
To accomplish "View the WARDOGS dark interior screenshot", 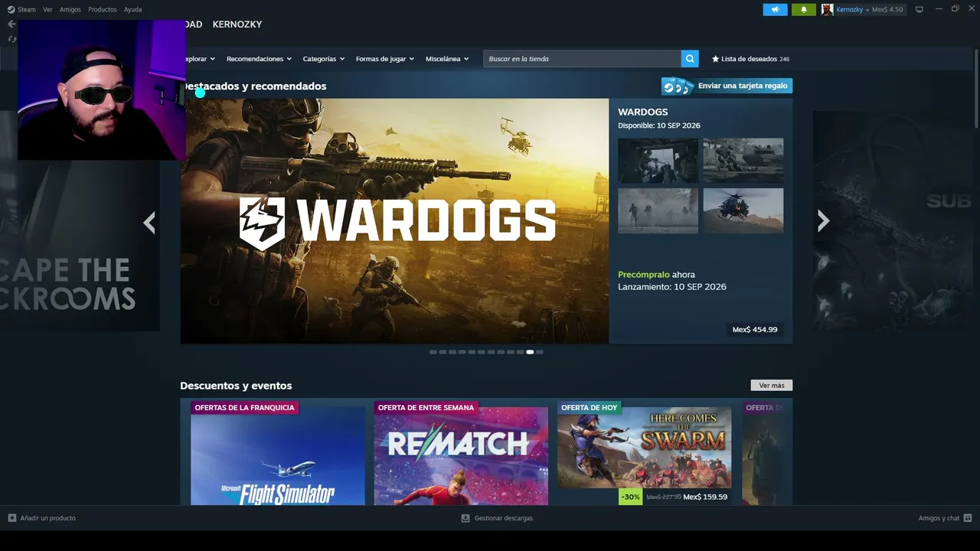I will pyautogui.click(x=658, y=161).
